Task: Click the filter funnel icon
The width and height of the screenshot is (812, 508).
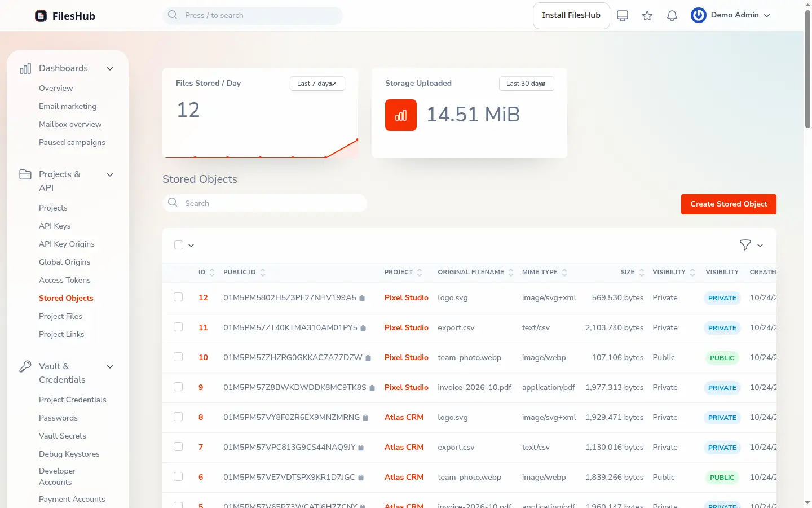Action: click(745, 245)
